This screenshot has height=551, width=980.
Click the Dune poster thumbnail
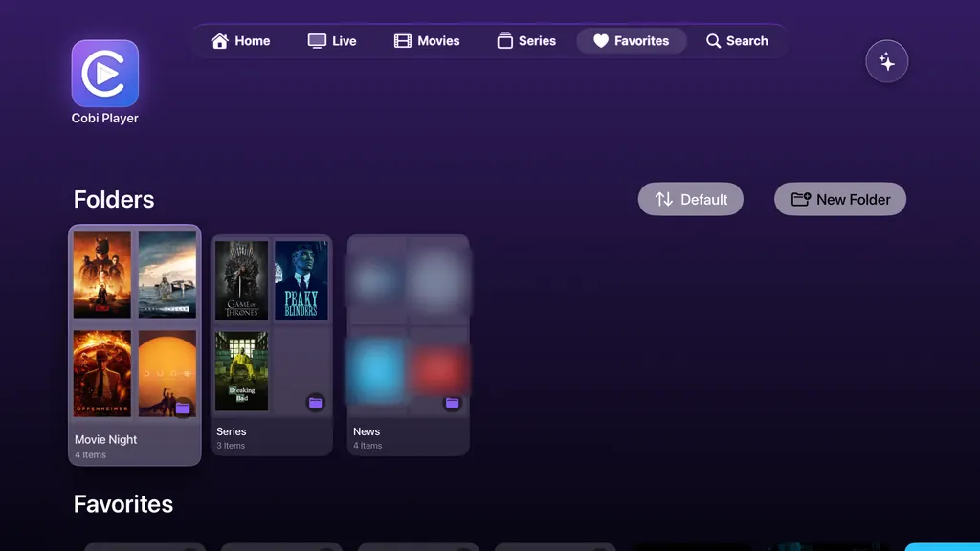(x=167, y=374)
